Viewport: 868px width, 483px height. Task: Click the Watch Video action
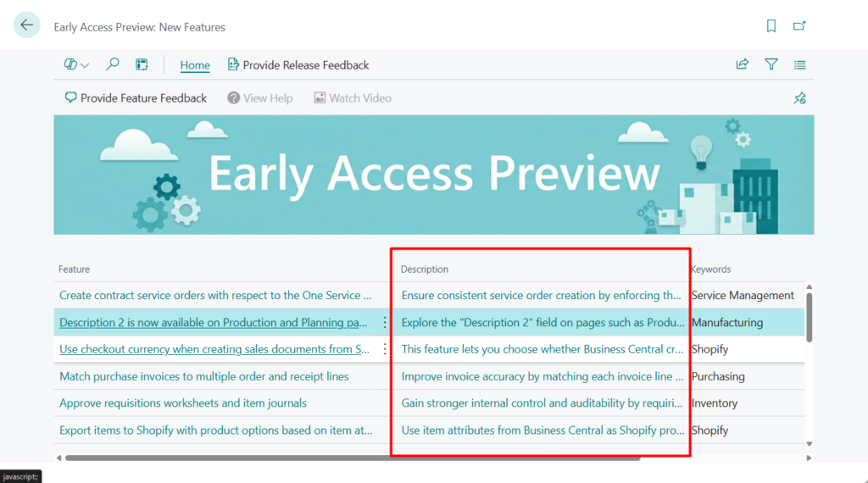tap(352, 98)
